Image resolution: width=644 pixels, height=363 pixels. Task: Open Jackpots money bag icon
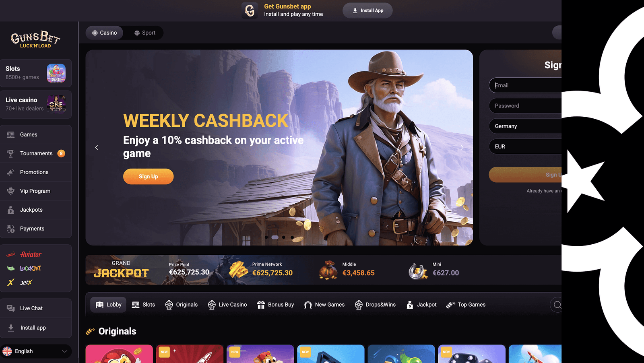(x=11, y=210)
